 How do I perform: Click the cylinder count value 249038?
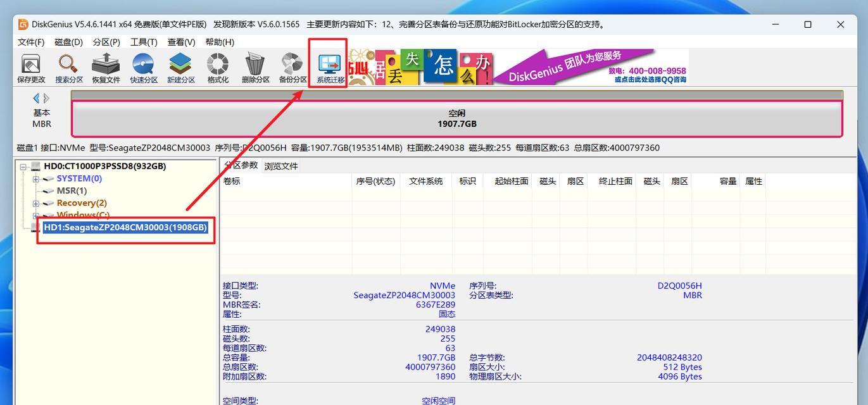pos(440,329)
